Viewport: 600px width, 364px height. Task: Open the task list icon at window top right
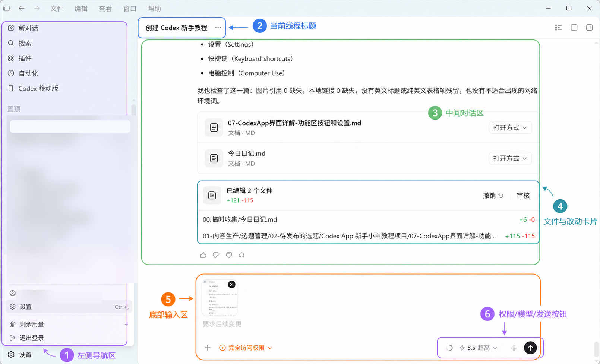pos(558,28)
